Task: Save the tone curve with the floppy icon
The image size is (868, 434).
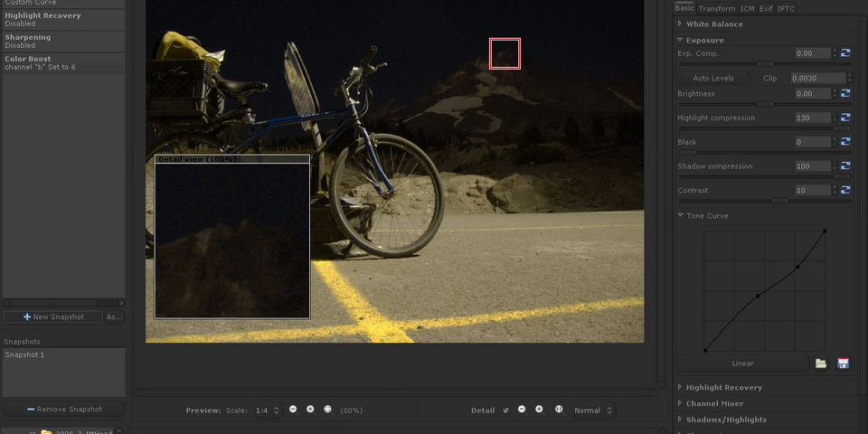Action: click(843, 363)
